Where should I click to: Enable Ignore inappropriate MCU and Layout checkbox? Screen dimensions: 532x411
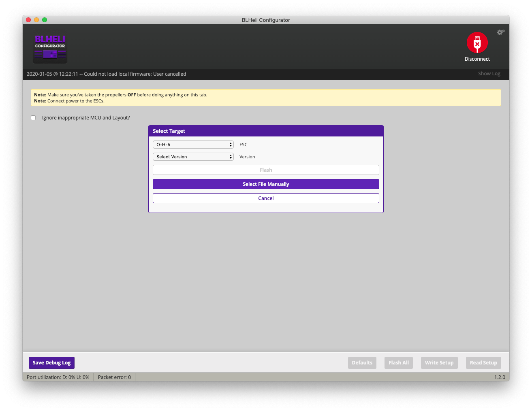coord(33,118)
